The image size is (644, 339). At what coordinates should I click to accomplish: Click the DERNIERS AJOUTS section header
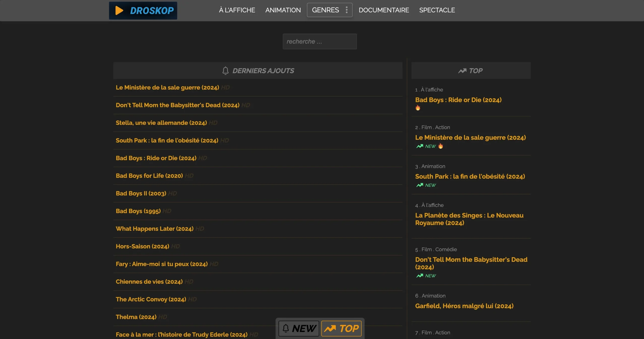[x=258, y=71]
